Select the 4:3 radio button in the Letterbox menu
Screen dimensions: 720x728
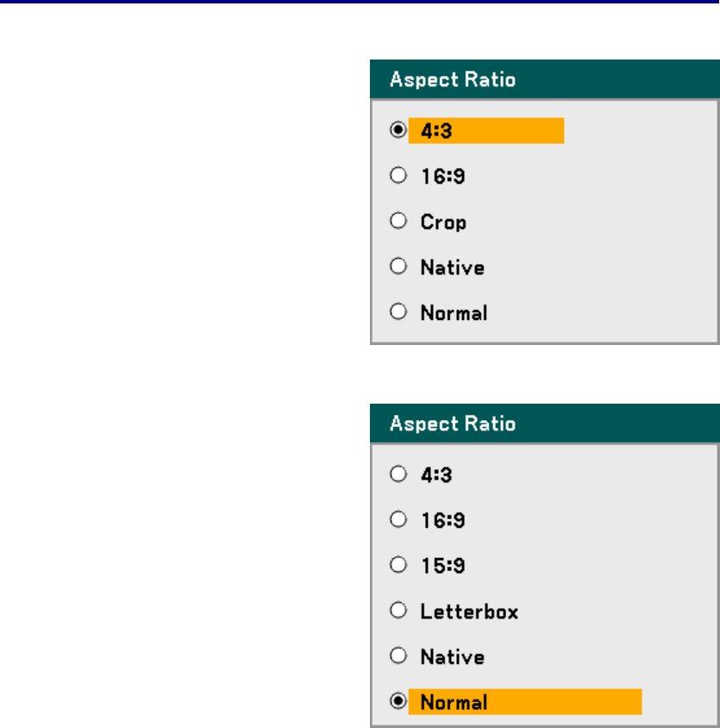(398, 474)
